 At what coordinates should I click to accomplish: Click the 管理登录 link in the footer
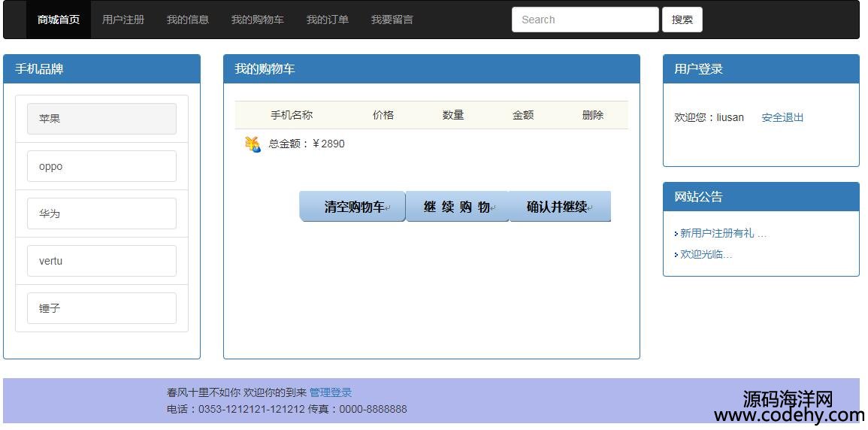pyautogui.click(x=331, y=392)
